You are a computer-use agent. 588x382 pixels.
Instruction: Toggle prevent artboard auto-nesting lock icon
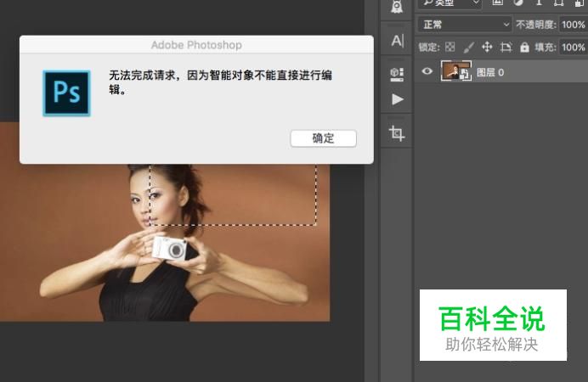[506, 48]
